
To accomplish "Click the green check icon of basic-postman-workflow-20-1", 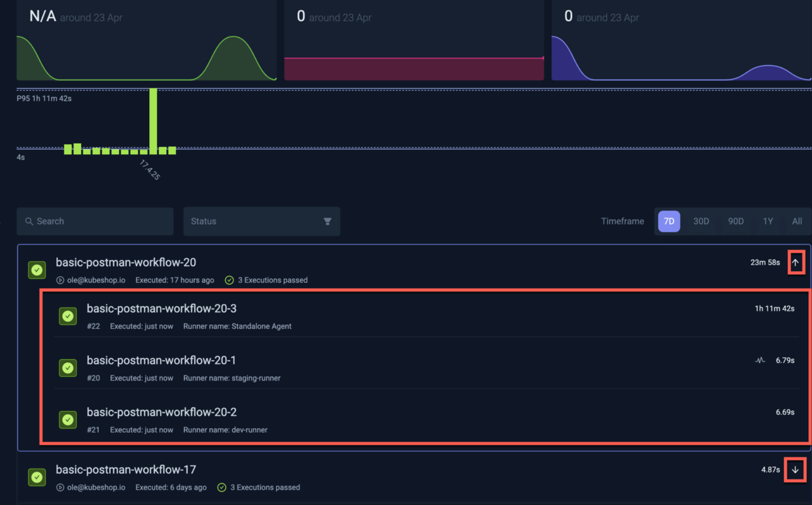I will point(68,368).
